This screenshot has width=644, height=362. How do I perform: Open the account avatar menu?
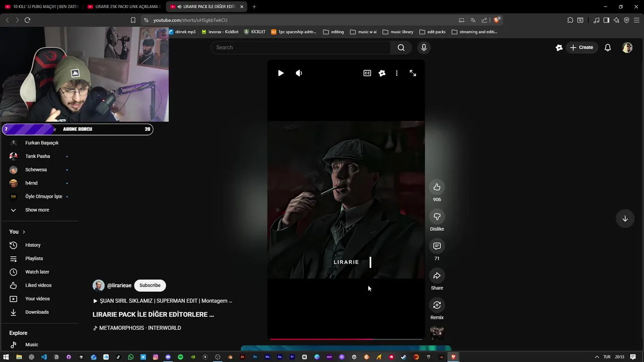(x=627, y=47)
